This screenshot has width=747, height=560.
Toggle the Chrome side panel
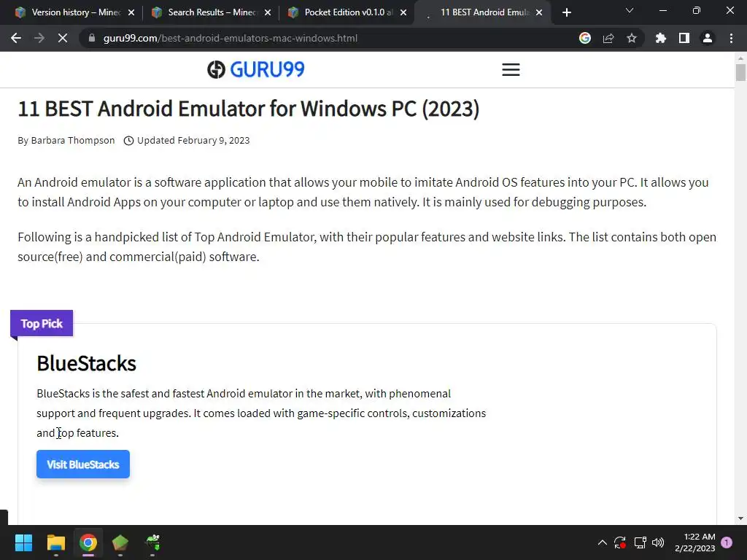pos(684,38)
